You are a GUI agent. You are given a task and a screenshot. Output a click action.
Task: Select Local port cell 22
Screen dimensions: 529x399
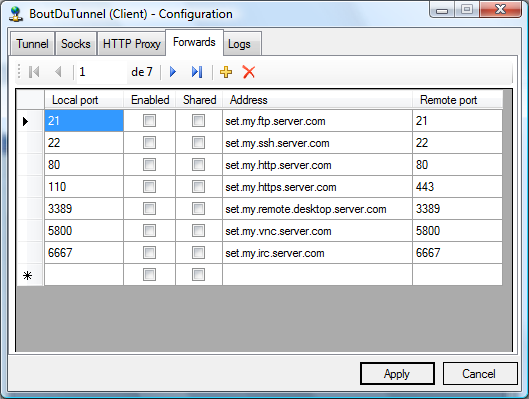[84, 143]
